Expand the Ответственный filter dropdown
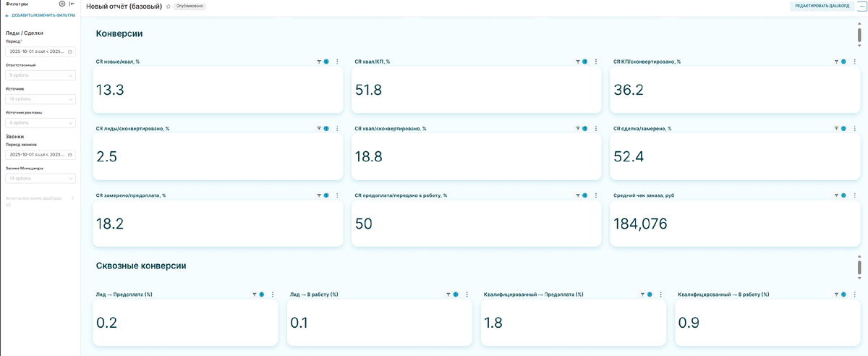 click(40, 75)
